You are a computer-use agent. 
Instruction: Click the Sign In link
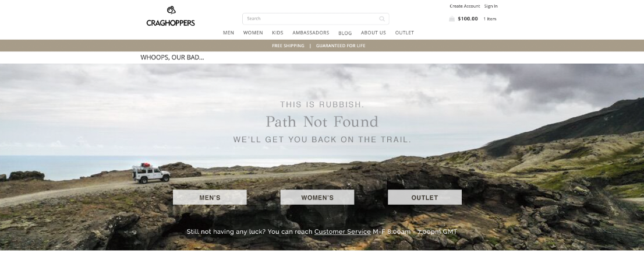point(491,6)
